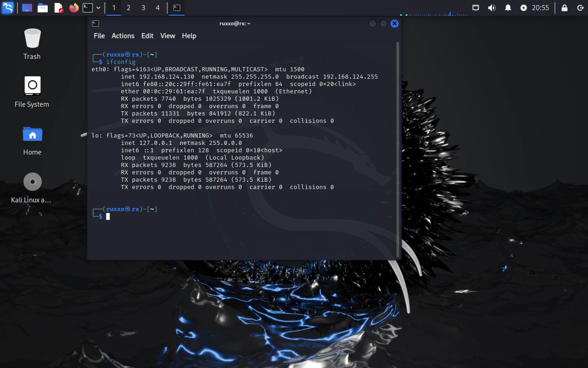Click the loopback address 127.0.0.1

[155, 143]
